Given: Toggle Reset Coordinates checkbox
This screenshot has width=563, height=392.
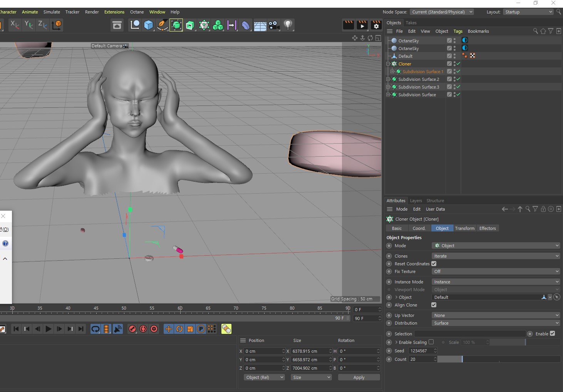Looking at the screenshot, I should (434, 264).
